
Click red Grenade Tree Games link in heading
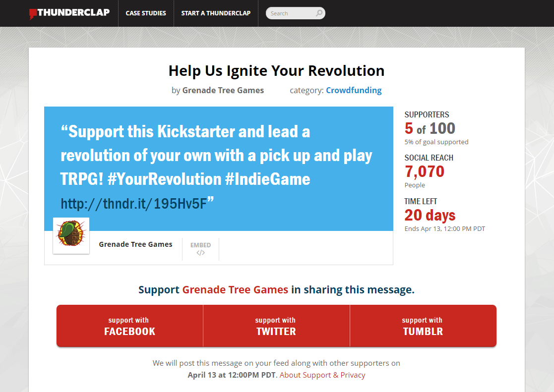[235, 289]
